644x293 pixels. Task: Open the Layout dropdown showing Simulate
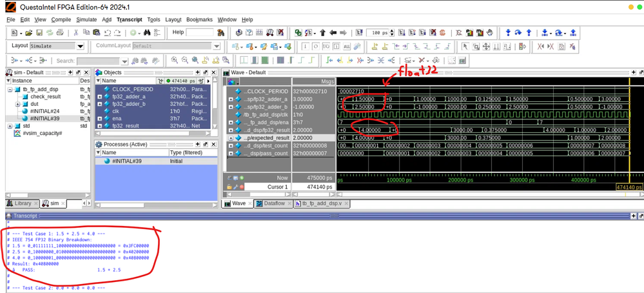pos(80,46)
